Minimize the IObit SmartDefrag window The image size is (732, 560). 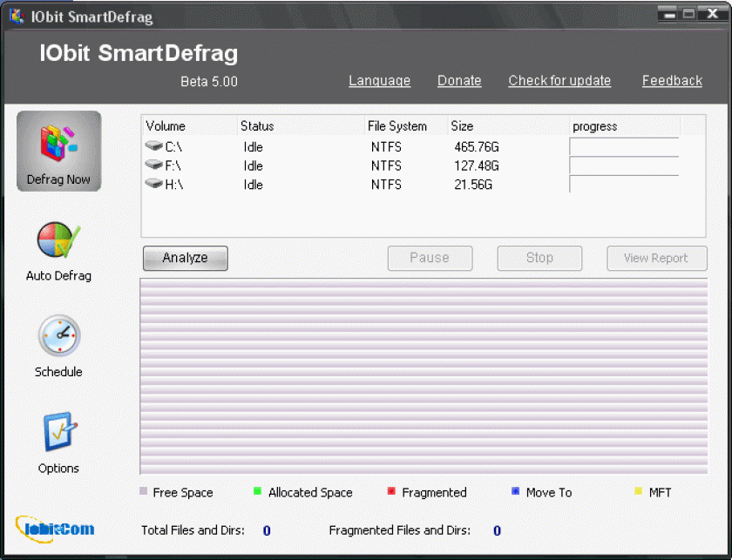[x=669, y=14]
